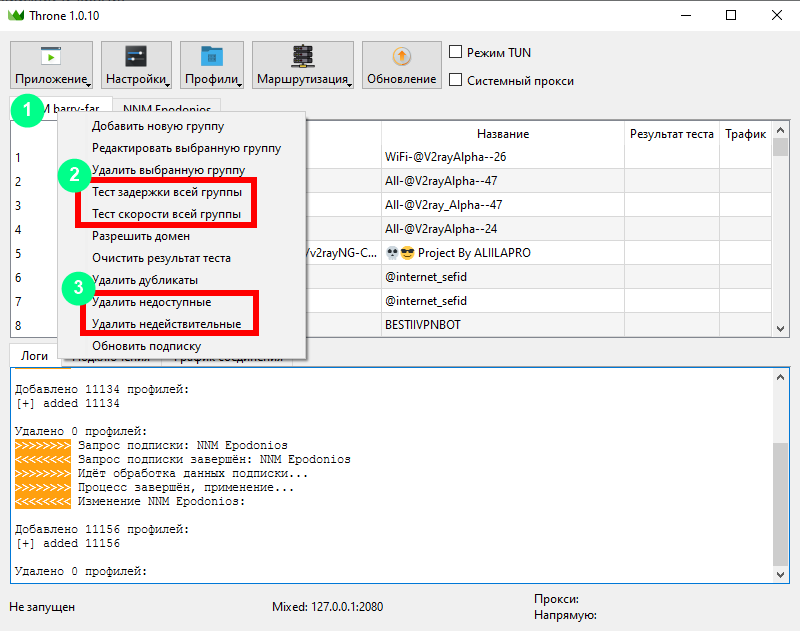
Task: Click the Приложение toolbar icon
Action: coord(50,57)
